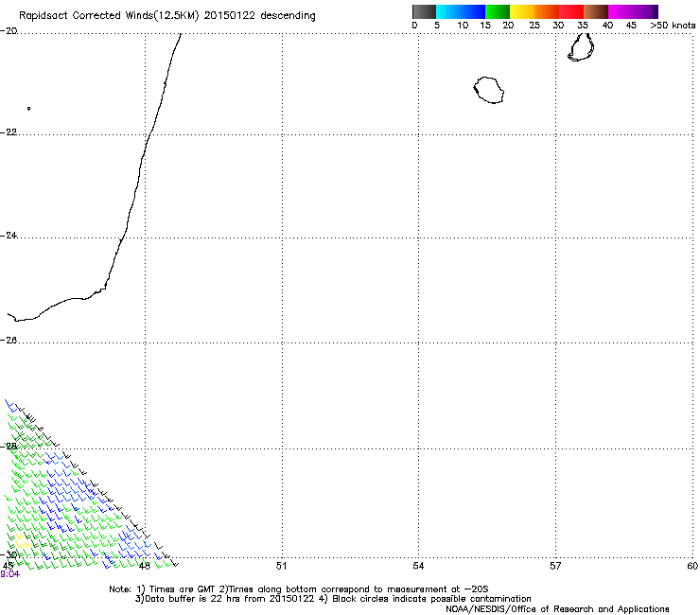Click the -26 latitude axis label

tap(9, 341)
